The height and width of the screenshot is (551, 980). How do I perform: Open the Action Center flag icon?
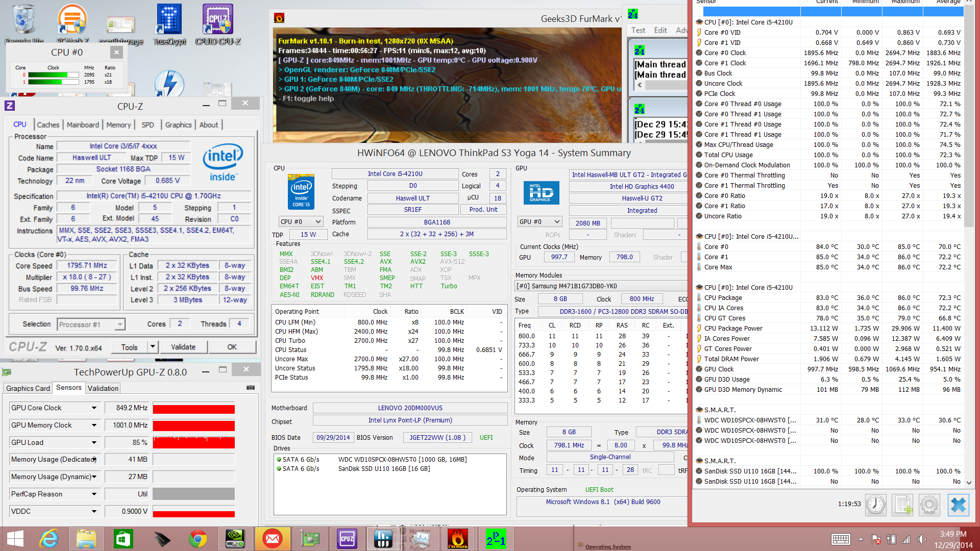(x=876, y=539)
